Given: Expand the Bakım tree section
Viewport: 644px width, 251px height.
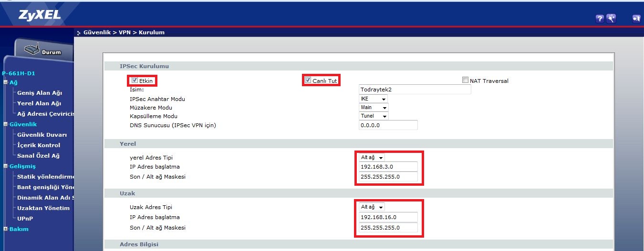Looking at the screenshot, I should (x=6, y=229).
